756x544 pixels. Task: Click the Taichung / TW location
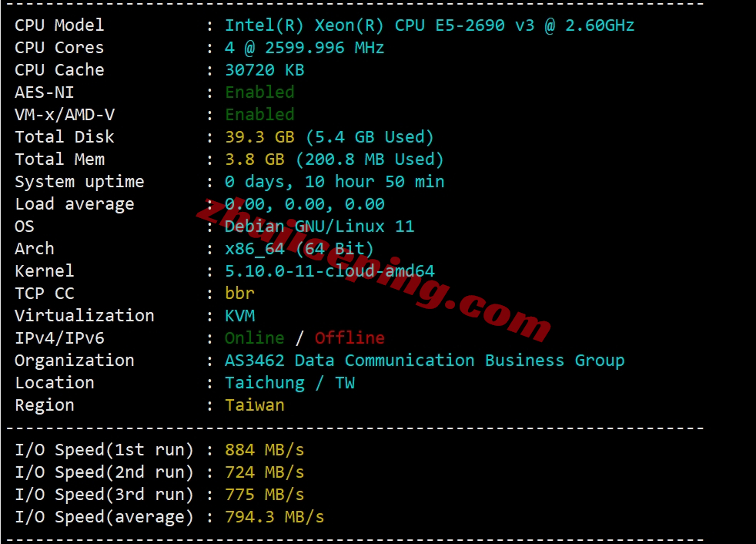coord(289,383)
